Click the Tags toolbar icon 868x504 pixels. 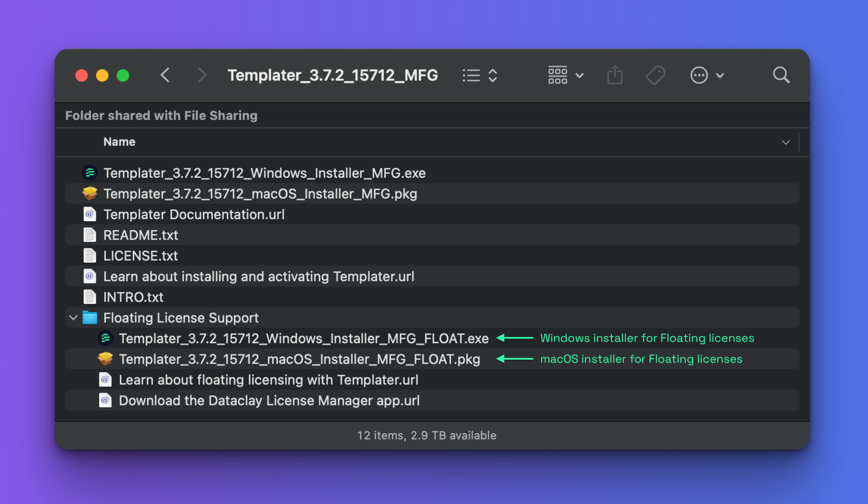655,75
